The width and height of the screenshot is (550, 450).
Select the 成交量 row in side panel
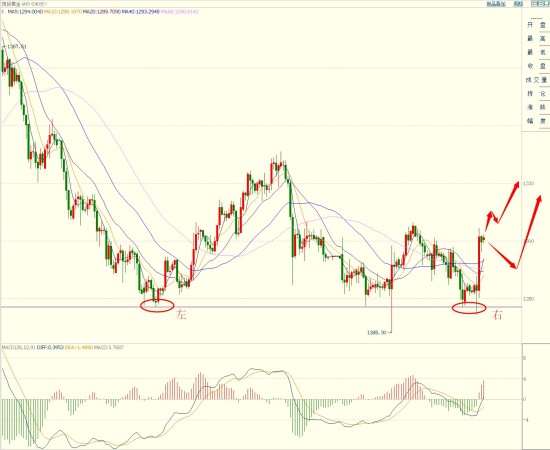point(536,80)
